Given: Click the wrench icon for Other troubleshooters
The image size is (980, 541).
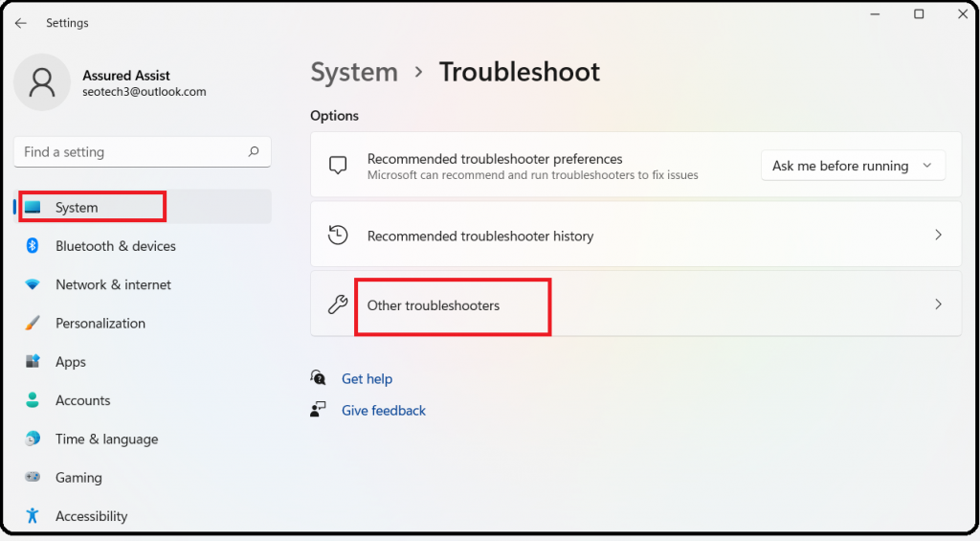Looking at the screenshot, I should 338,304.
